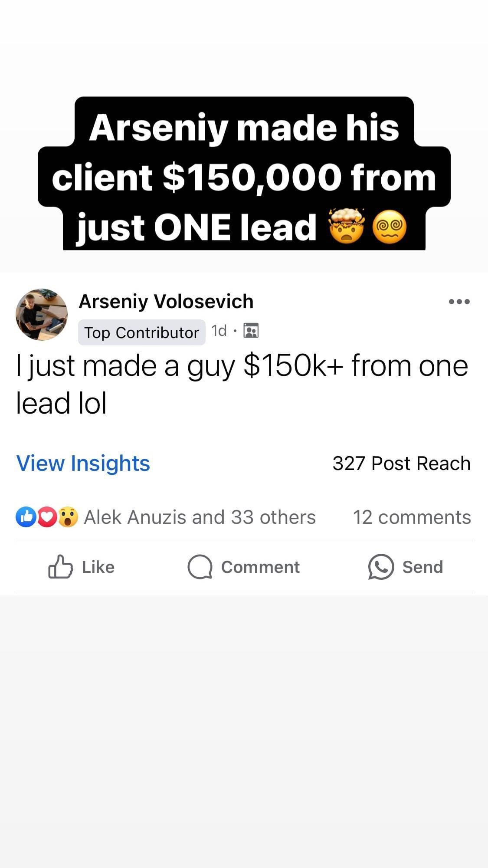Screen dimensions: 488x868
Task: Click the 1d post timestamp
Action: 219,331
